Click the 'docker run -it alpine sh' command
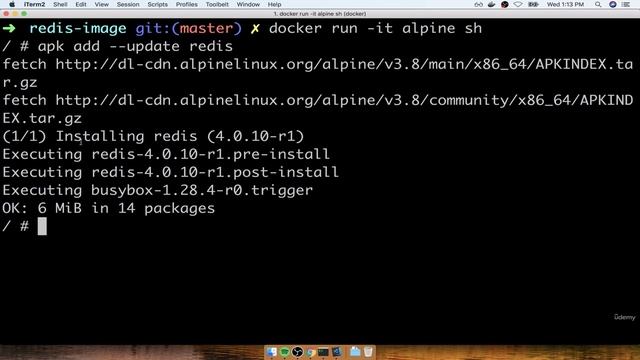Image resolution: width=640 pixels, height=360 pixels. tap(376, 29)
